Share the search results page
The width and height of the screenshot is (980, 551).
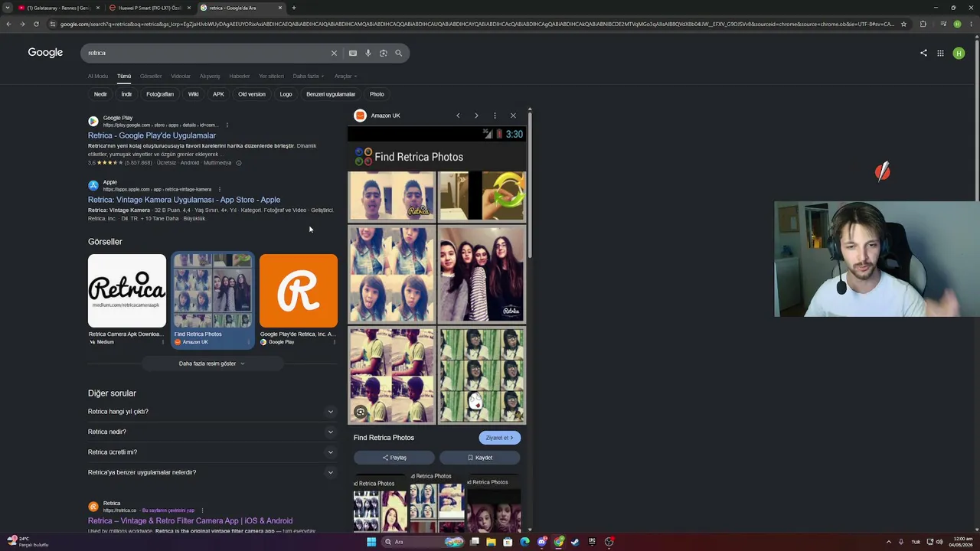[923, 53]
